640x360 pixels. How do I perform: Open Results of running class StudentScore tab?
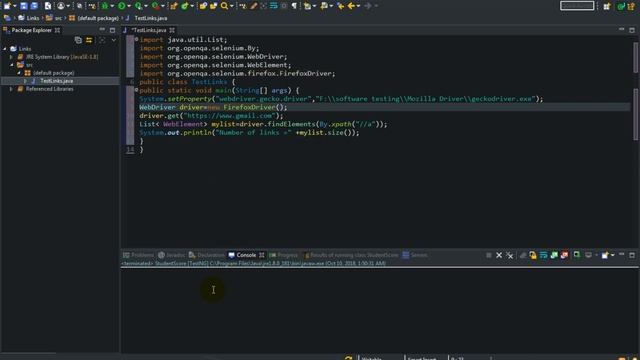pos(351,255)
